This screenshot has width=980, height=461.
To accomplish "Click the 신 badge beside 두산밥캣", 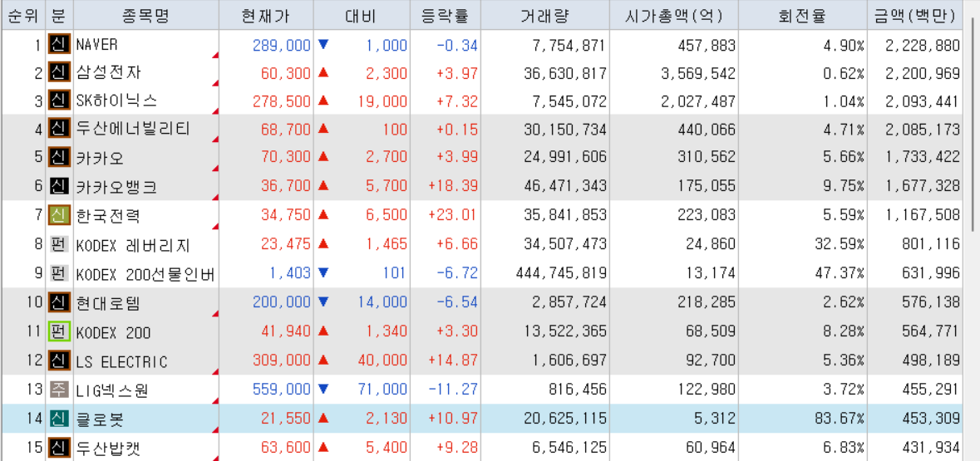I will click(59, 447).
